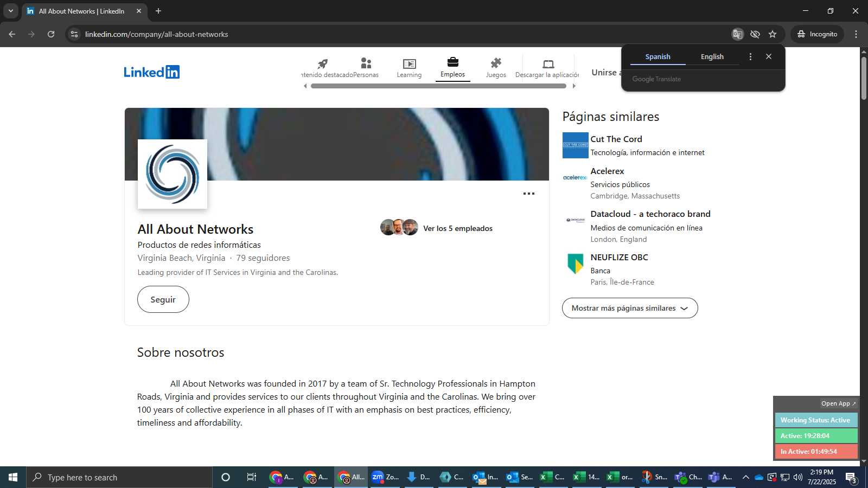Screen dimensions: 868x488
Task: Open Chrome's three-dot main menu
Action: [x=856, y=34]
